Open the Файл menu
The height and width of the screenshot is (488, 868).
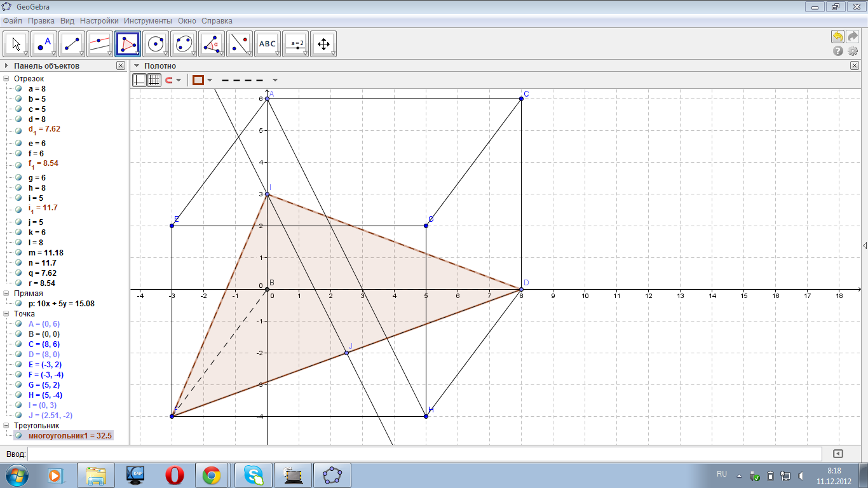click(13, 21)
